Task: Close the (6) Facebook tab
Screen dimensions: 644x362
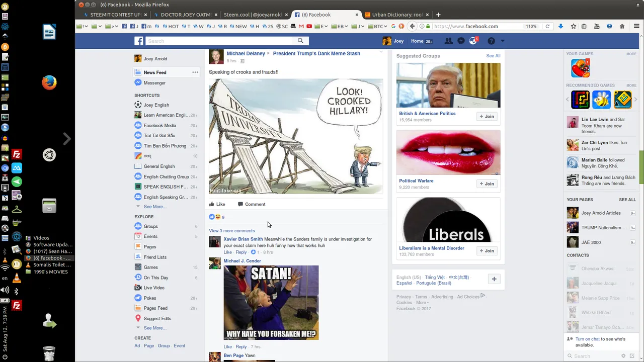Action: tap(357, 15)
